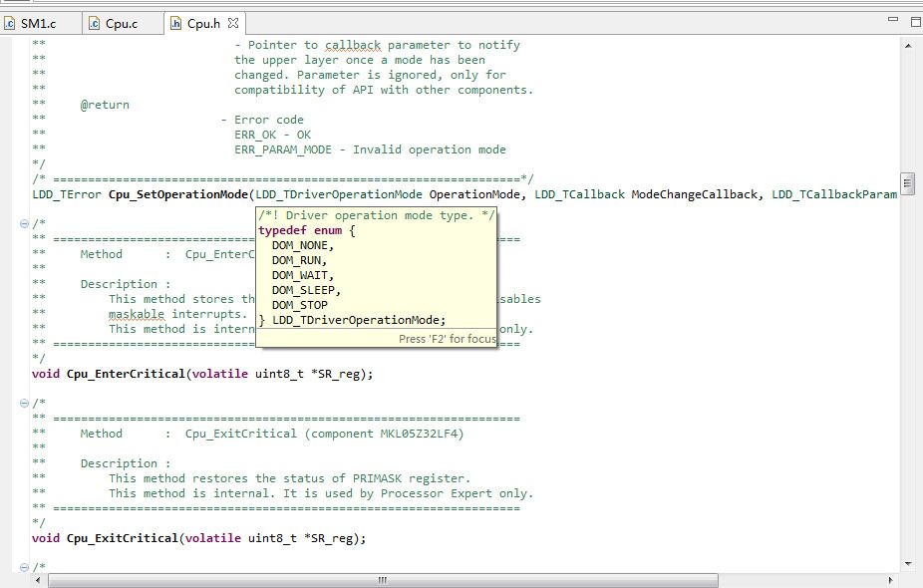Open the Cpu.c editor tab
This screenshot has height=588, width=923.
(x=113, y=24)
